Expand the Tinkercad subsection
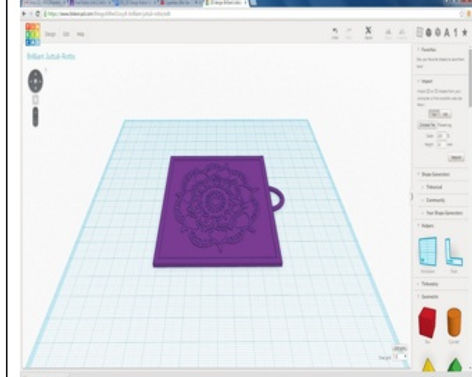472x377 pixels. pyautogui.click(x=432, y=187)
